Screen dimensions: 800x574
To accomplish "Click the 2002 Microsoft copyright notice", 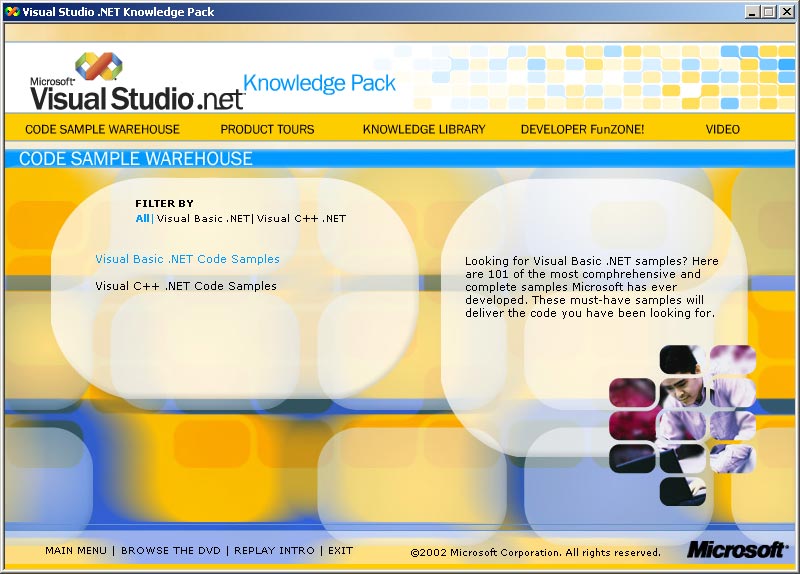I will (x=536, y=552).
